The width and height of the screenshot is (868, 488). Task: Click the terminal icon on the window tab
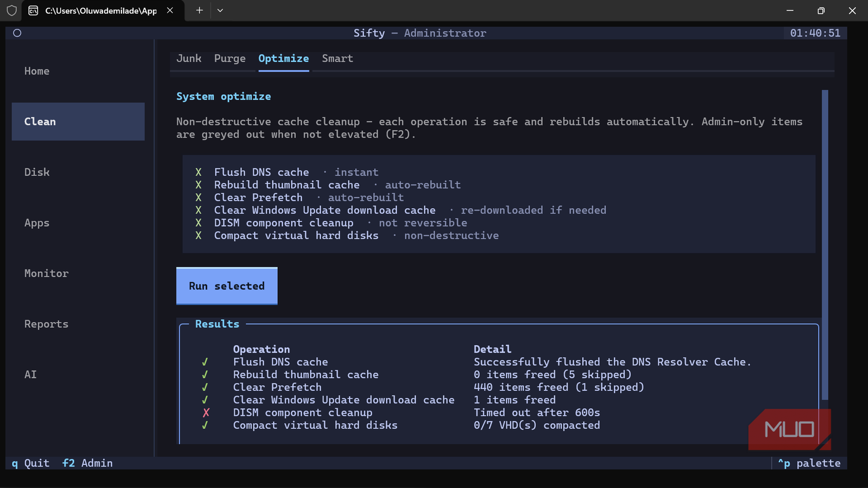34,10
